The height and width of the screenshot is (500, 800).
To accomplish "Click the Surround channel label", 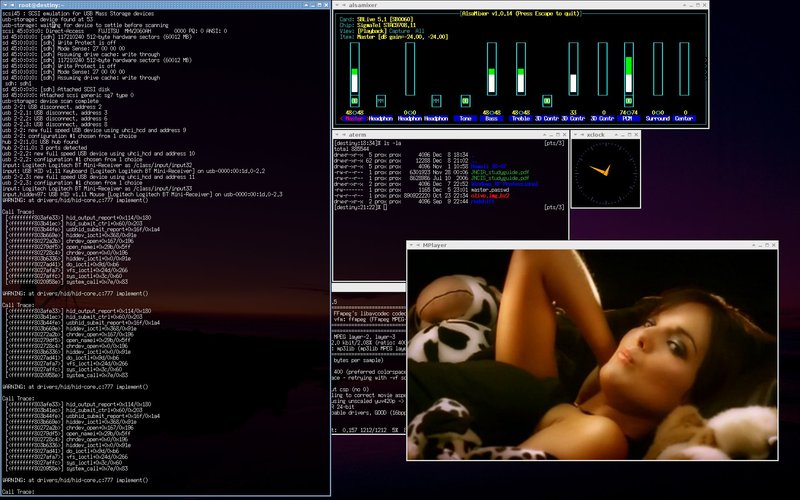I will click(x=656, y=118).
